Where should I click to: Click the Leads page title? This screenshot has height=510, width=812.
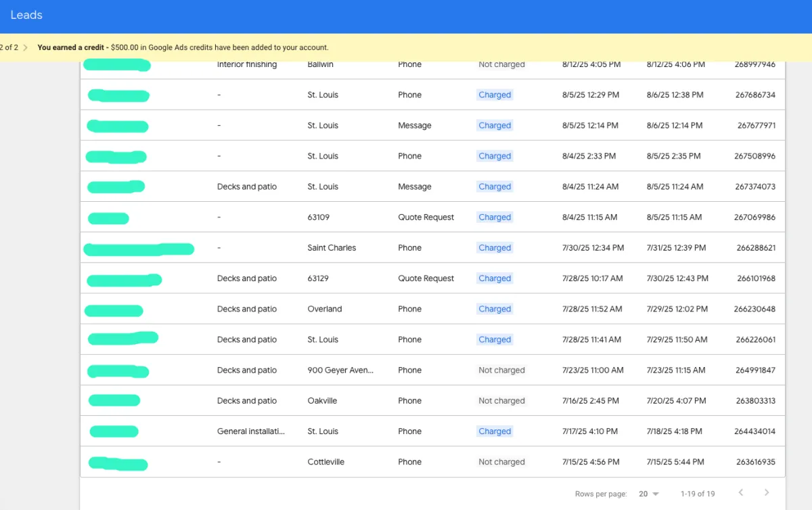(x=26, y=15)
